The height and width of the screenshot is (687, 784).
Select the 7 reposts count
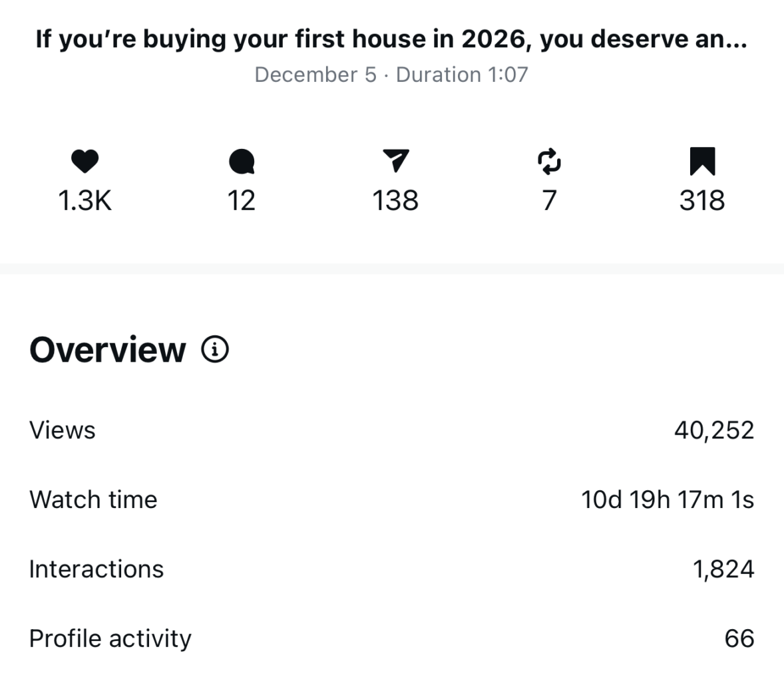[x=549, y=200]
